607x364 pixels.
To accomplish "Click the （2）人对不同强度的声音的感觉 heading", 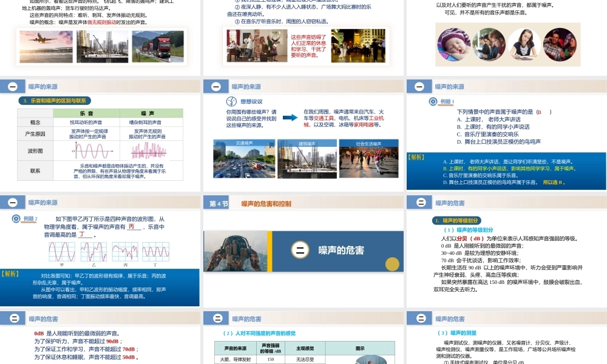I will [259, 333].
